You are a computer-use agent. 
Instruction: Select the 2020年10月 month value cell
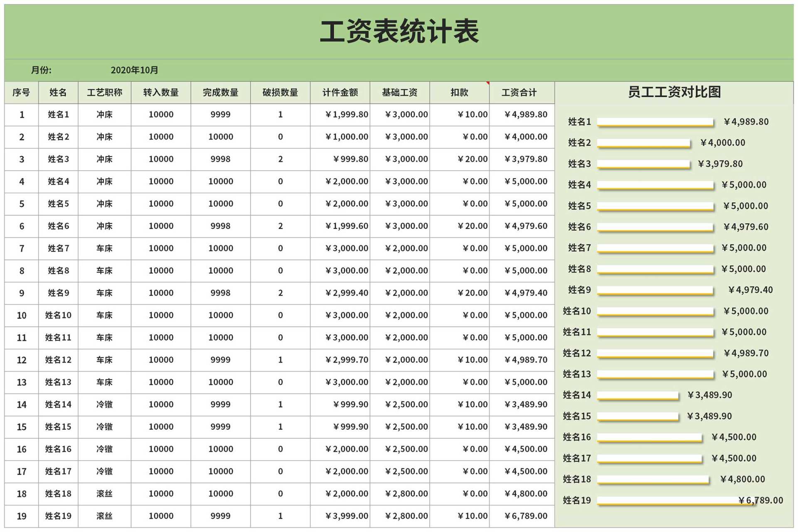click(x=134, y=70)
